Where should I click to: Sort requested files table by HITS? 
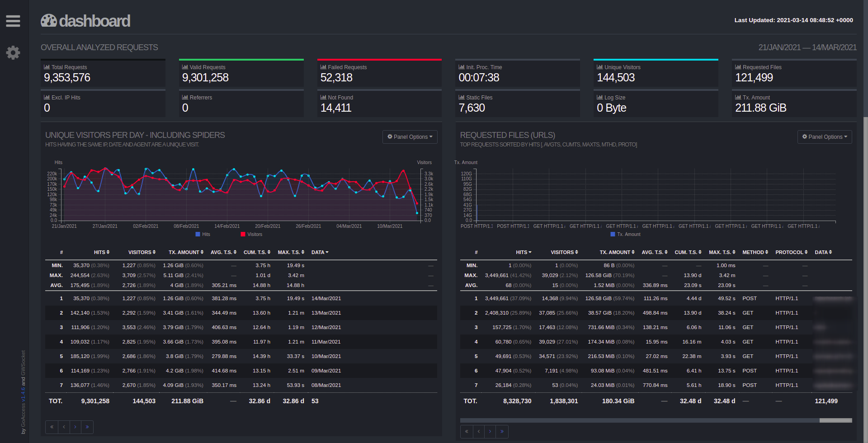(x=524, y=252)
